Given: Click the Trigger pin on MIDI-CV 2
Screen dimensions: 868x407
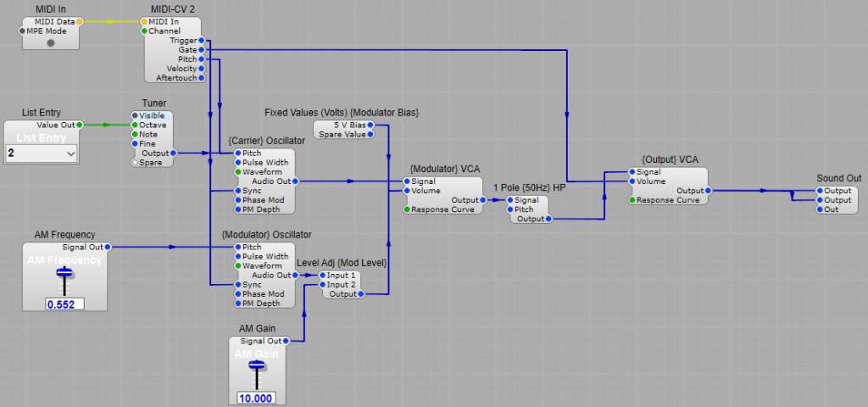Looking at the screenshot, I should (200, 41).
